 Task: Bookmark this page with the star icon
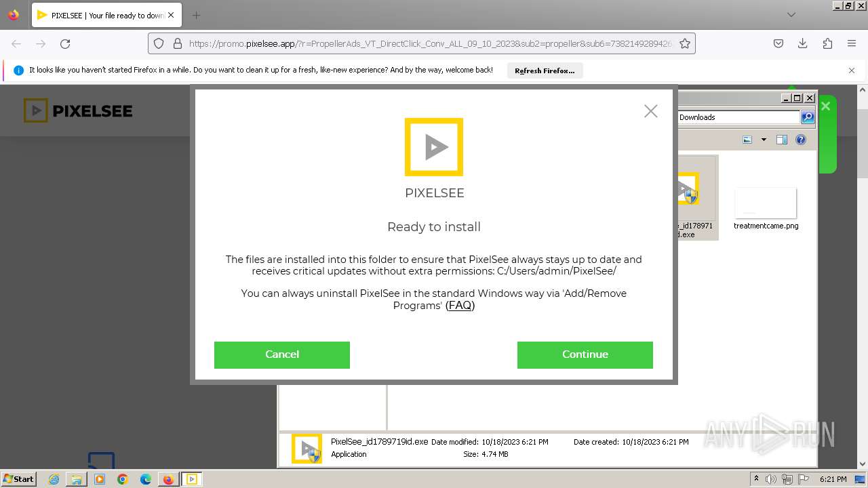click(x=685, y=43)
